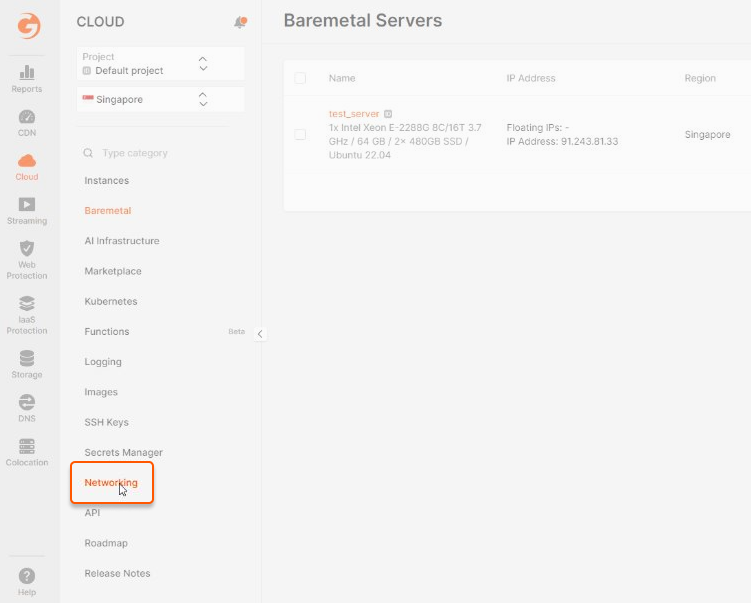Open the Singapore region selector
The height and width of the screenshot is (603, 751).
point(160,100)
